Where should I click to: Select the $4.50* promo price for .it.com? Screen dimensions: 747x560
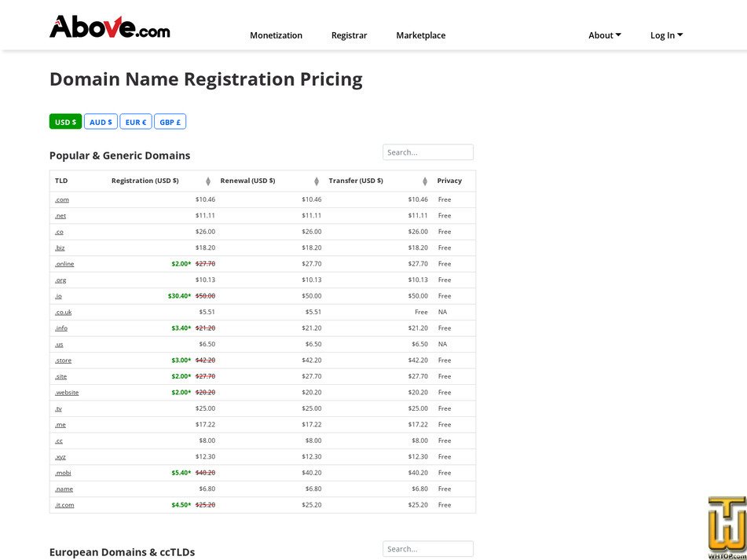[181, 505]
